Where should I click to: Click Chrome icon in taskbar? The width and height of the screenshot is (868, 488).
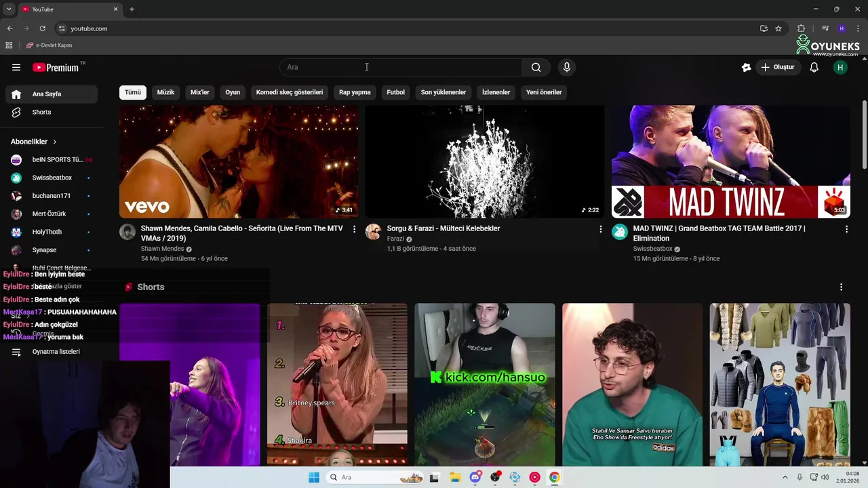pyautogui.click(x=555, y=477)
